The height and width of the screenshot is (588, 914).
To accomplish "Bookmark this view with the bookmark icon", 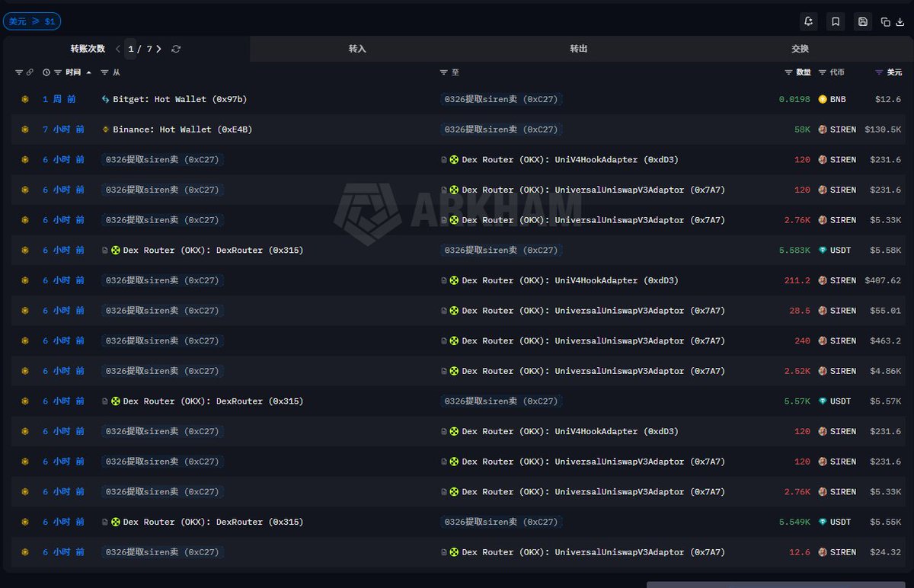I will pyautogui.click(x=836, y=21).
